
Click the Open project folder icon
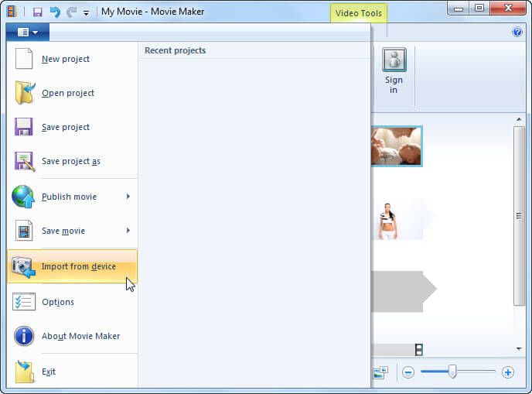coord(25,92)
